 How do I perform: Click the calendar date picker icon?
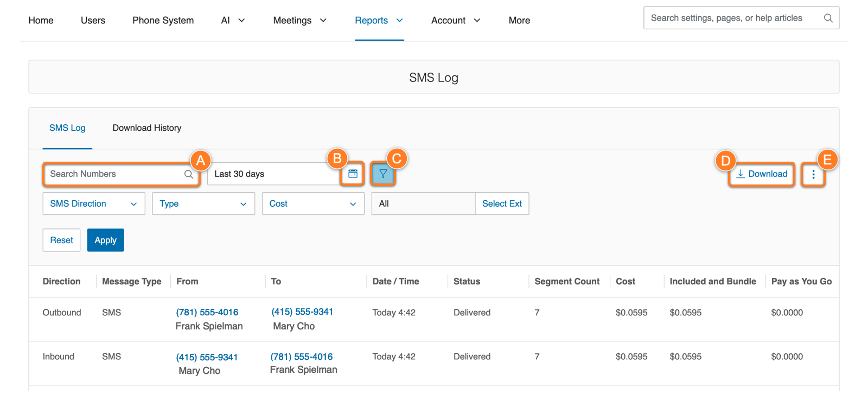click(x=353, y=174)
